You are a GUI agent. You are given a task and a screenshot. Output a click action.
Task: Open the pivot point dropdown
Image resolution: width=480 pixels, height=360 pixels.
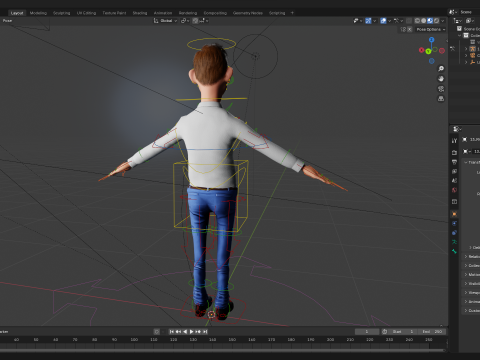coord(185,21)
